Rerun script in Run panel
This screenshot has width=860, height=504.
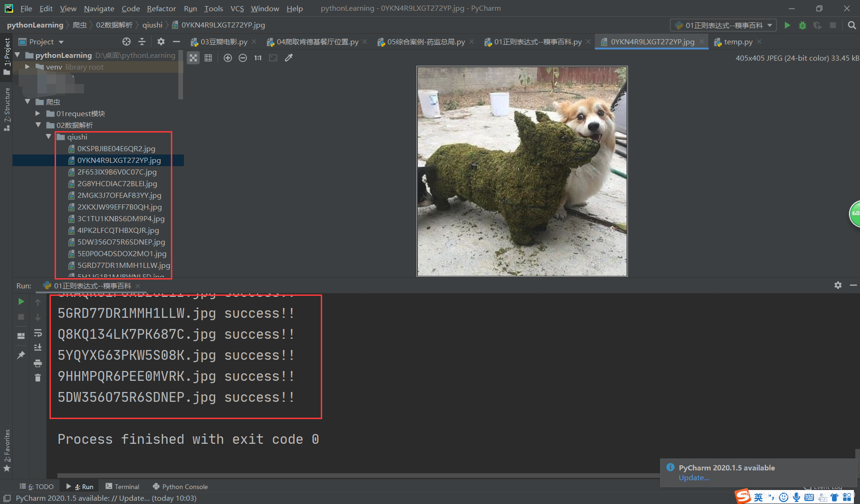pos(21,302)
